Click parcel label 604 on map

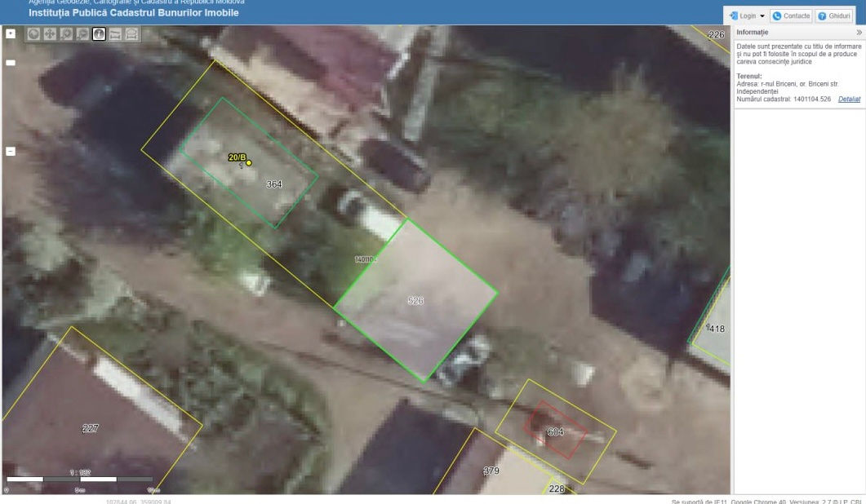[x=555, y=431]
